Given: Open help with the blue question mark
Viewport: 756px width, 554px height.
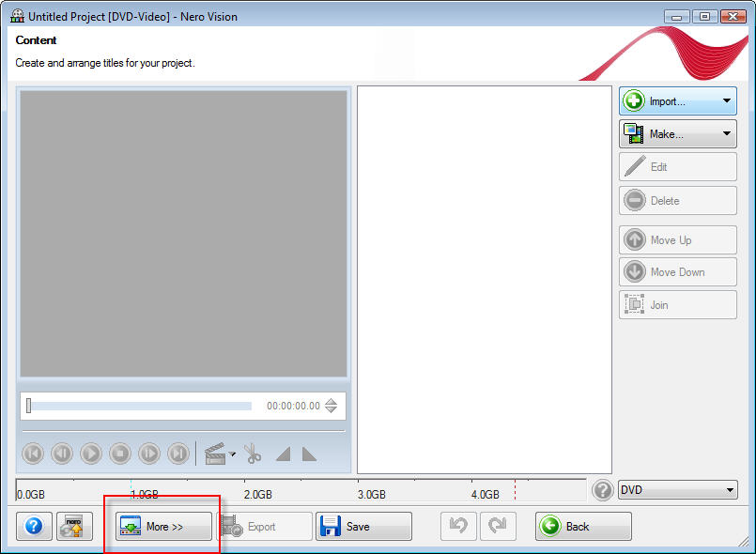Looking at the screenshot, I should click(34, 526).
